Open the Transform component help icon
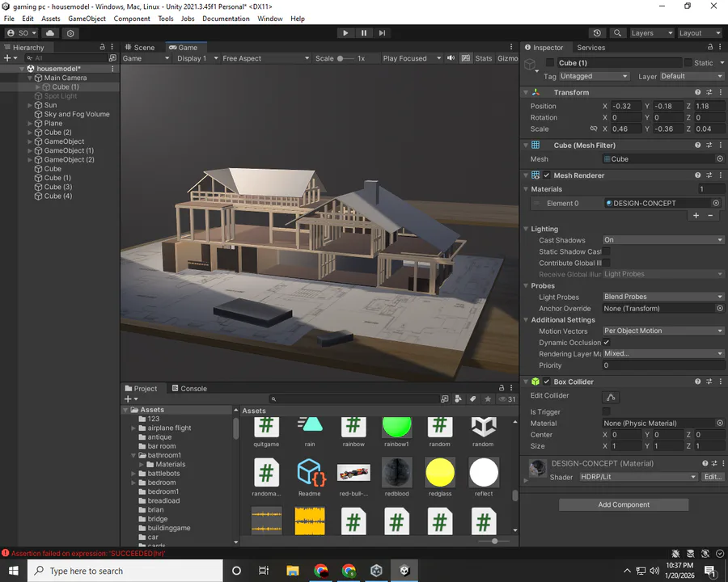This screenshot has height=582, width=728. click(x=697, y=92)
